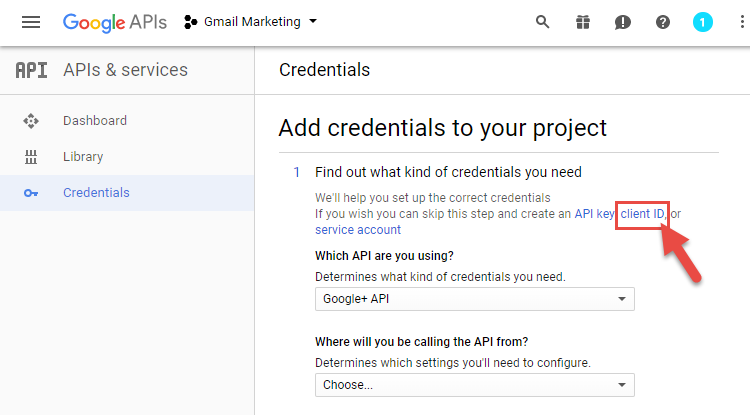Open the hamburger navigation menu
750x415 pixels.
pos(31,22)
